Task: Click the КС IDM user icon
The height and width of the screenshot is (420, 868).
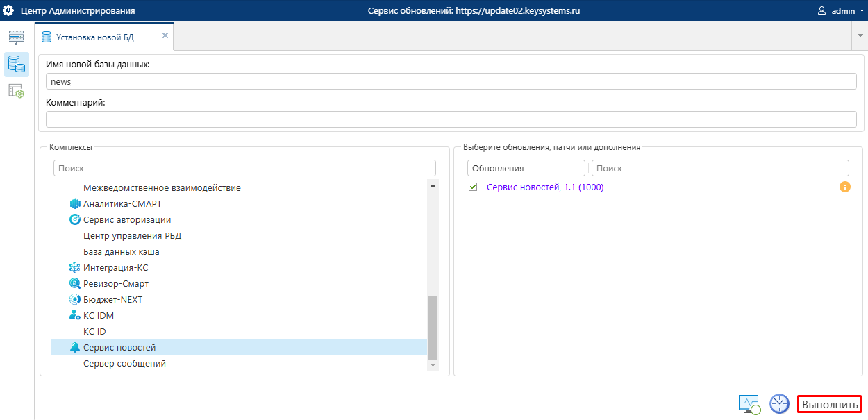Action: tap(75, 316)
